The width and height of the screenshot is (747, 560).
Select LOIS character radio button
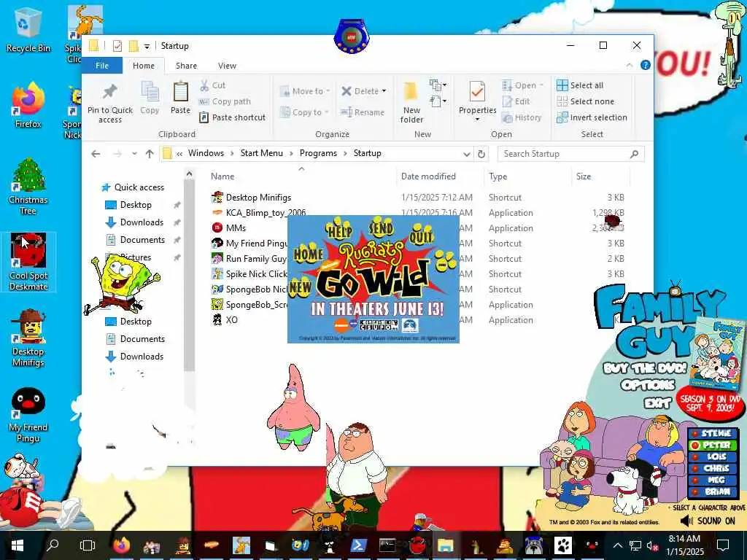click(713, 456)
